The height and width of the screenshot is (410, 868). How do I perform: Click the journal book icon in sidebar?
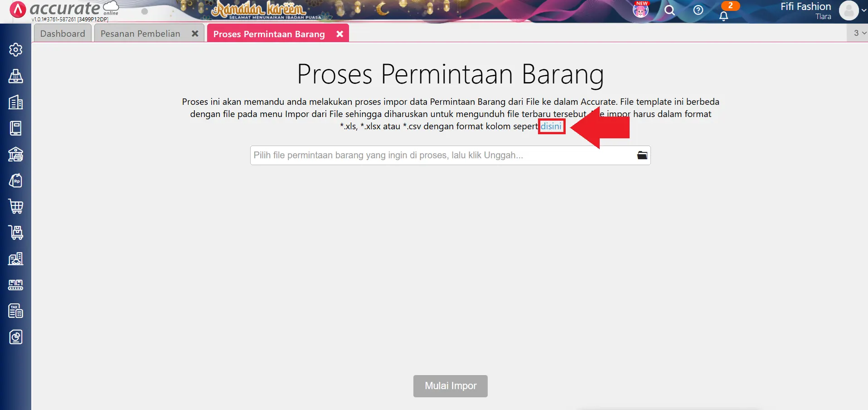[x=15, y=128]
